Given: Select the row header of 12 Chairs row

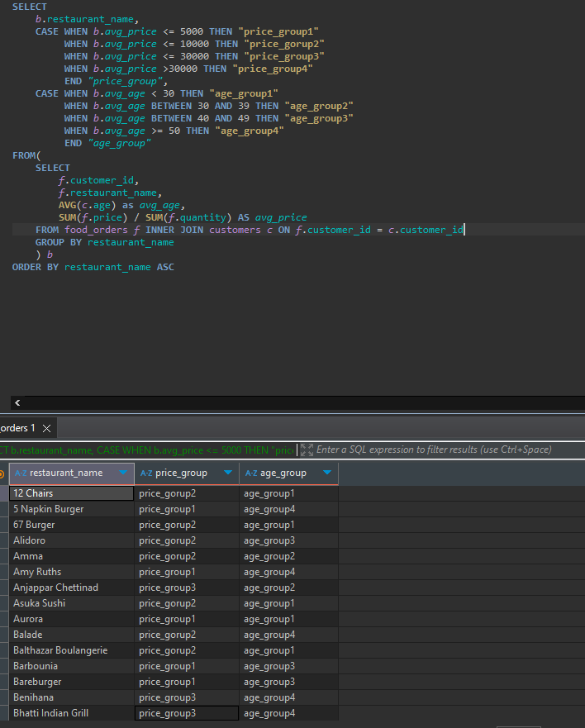Looking at the screenshot, I should (x=4, y=493).
